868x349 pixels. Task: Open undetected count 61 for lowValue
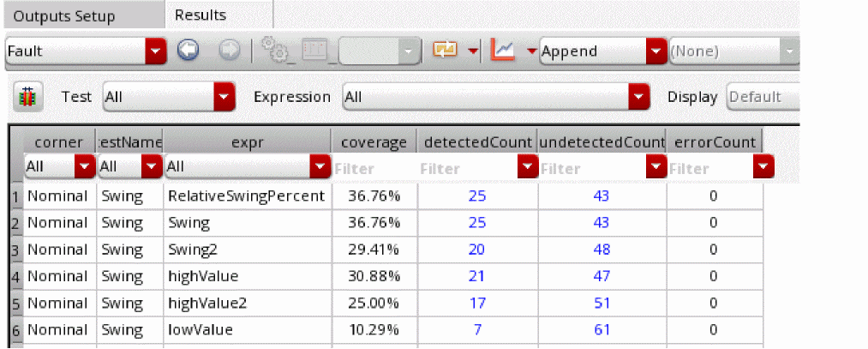[x=602, y=329]
